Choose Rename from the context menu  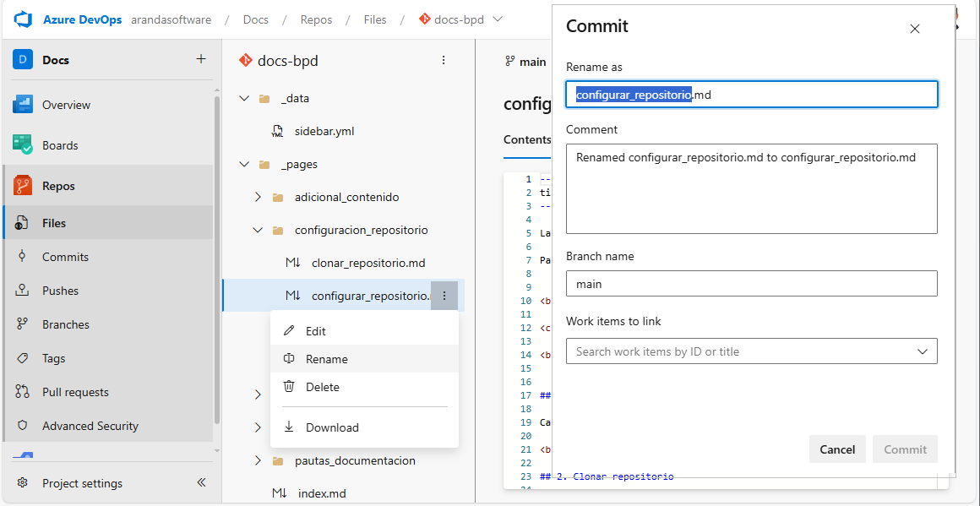(x=326, y=359)
